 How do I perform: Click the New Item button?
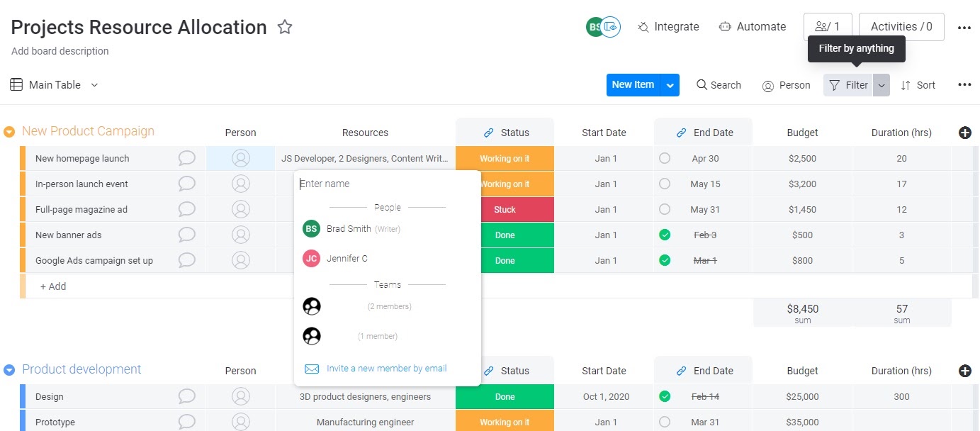pos(633,85)
